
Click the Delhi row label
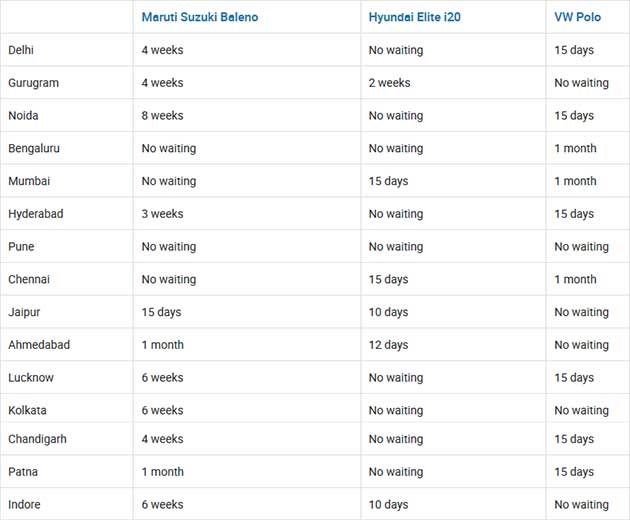point(21,50)
